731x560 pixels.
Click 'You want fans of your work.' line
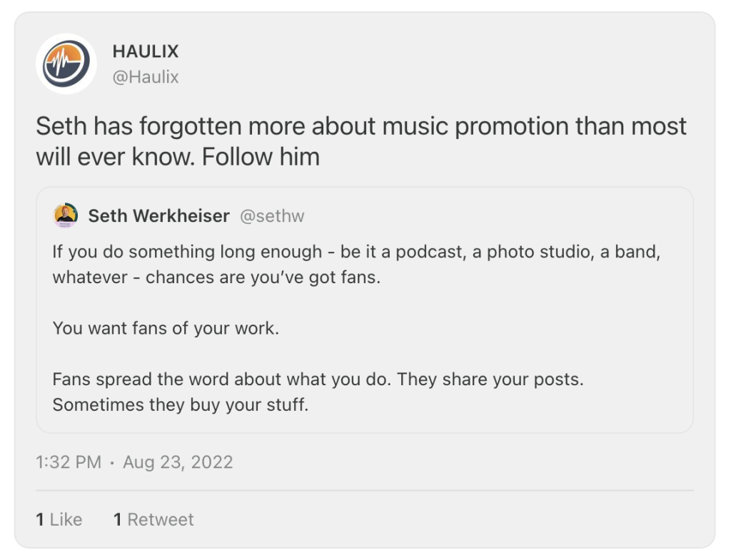165,329
